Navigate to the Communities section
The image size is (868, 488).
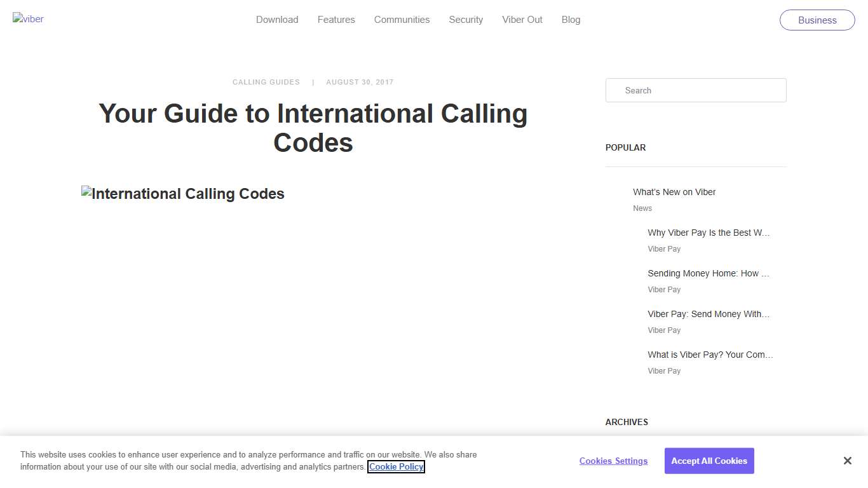pos(402,20)
